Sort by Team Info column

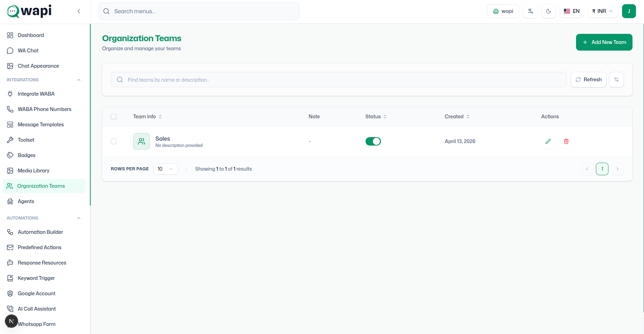[x=147, y=117]
